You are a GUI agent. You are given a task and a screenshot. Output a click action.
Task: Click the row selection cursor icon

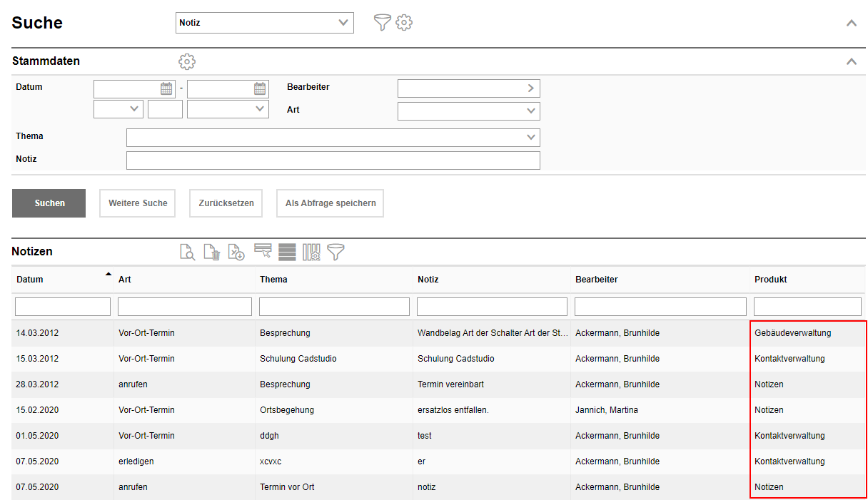coord(263,252)
